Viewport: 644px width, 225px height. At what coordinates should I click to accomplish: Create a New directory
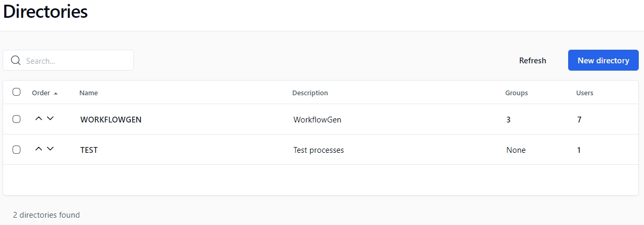[603, 61]
